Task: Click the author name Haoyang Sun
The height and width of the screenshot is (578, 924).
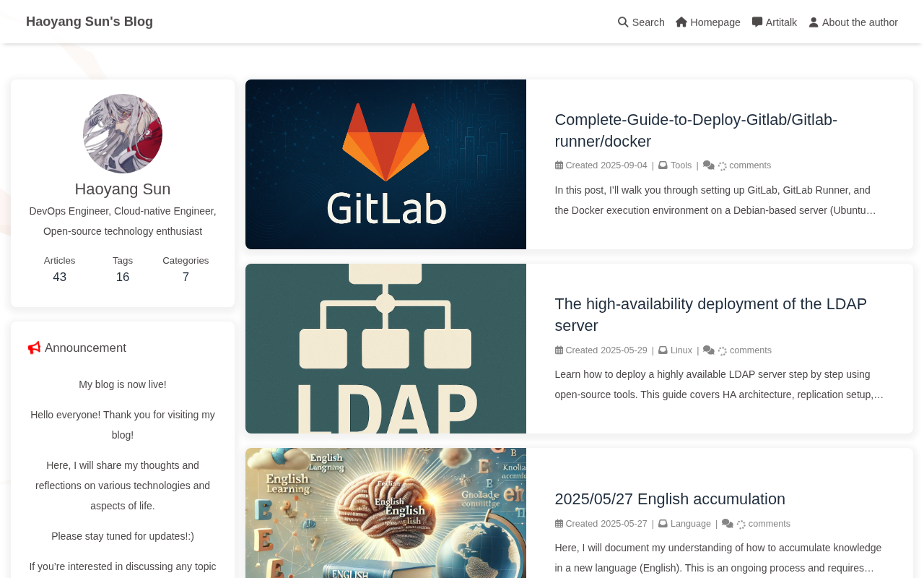Action: pyautogui.click(x=123, y=189)
